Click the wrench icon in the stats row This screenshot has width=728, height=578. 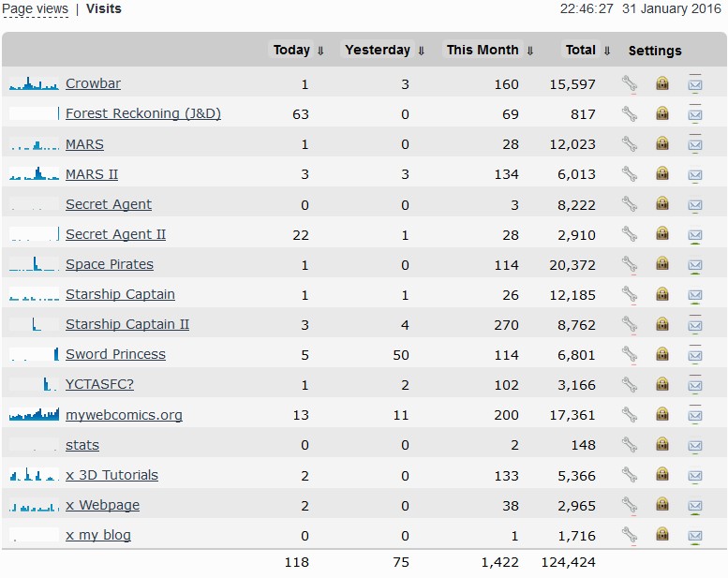coord(630,444)
